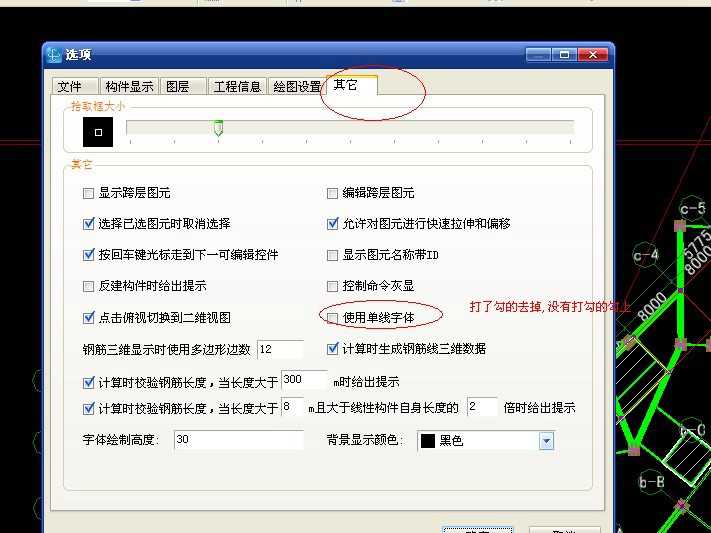Go to the 工程信息 tab

pyautogui.click(x=237, y=86)
